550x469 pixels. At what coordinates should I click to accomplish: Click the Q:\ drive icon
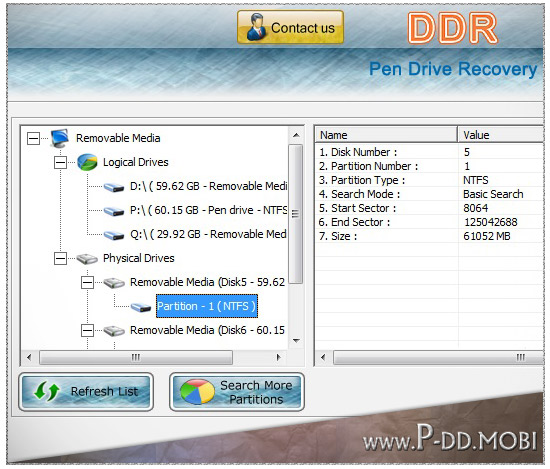(x=114, y=235)
